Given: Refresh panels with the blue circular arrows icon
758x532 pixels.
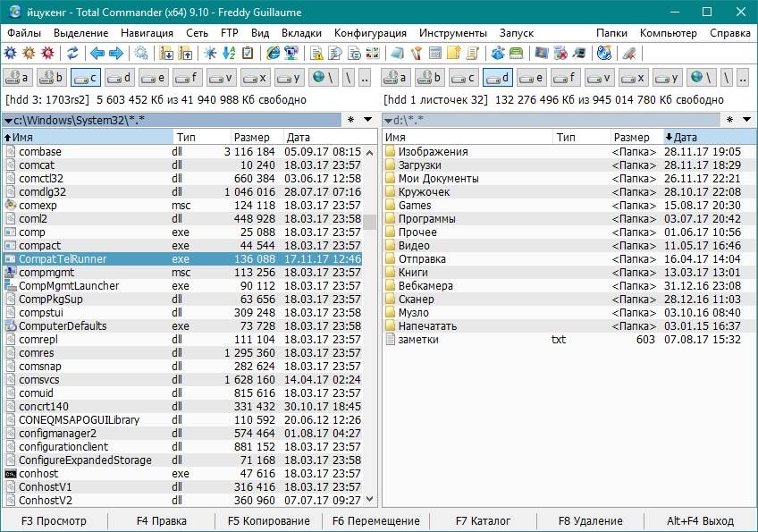Looking at the screenshot, I should point(72,53).
